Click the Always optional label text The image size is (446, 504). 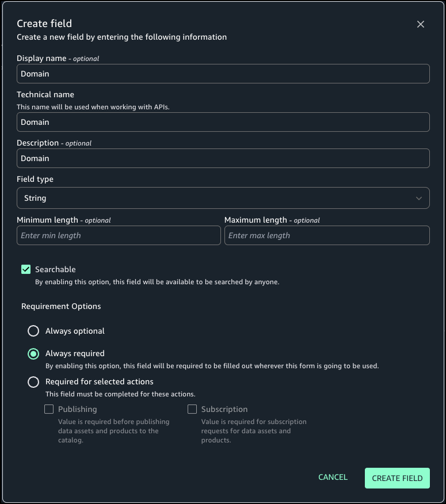point(75,331)
